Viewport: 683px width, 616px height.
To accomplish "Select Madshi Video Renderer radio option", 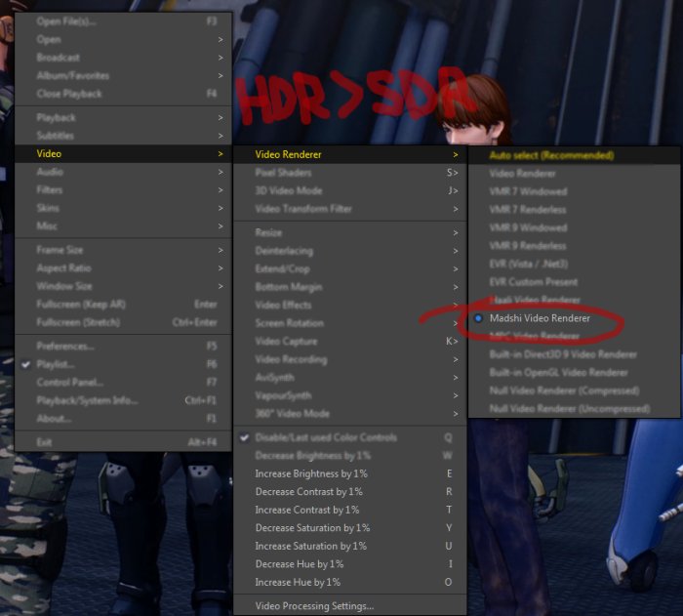I will pos(575,318).
